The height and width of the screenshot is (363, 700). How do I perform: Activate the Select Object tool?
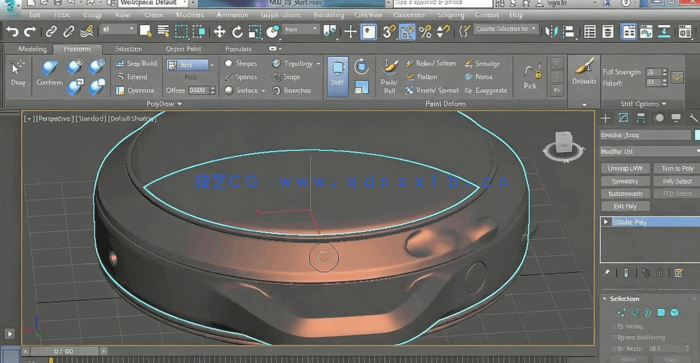[146, 31]
